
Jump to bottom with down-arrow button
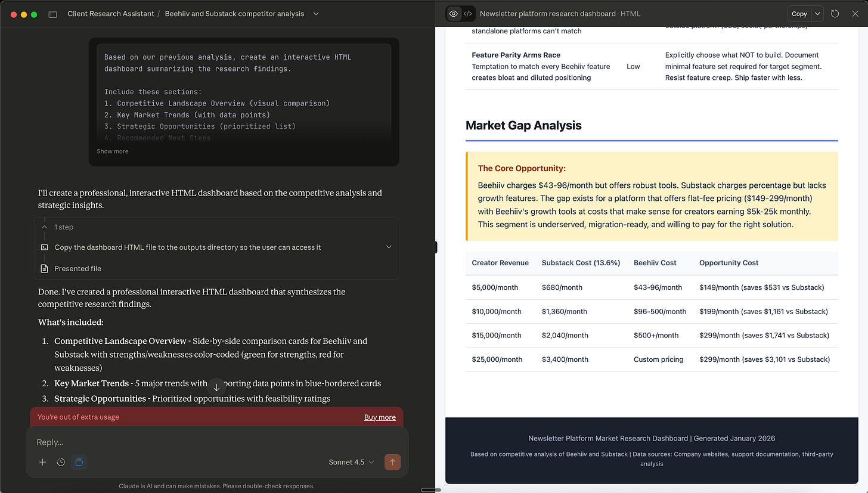pyautogui.click(x=216, y=386)
